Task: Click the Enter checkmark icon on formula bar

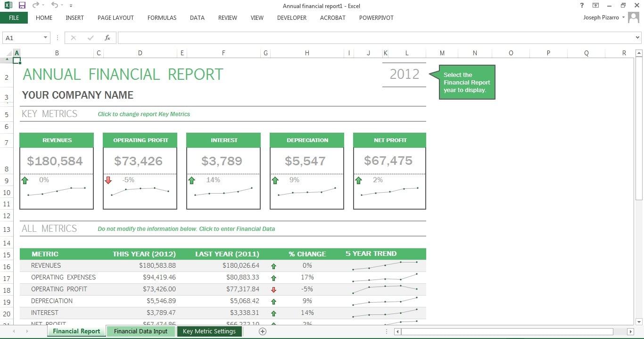Action: pyautogui.click(x=91, y=37)
